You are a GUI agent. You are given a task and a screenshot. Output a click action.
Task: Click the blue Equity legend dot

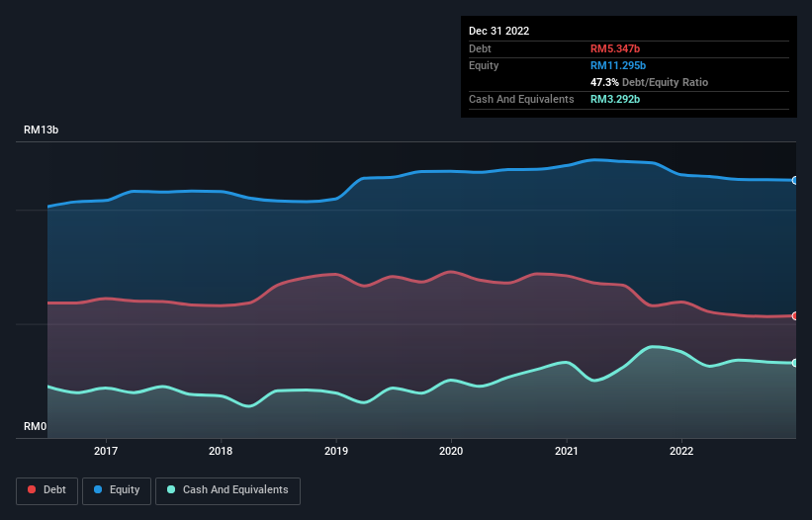pyautogui.click(x=98, y=489)
